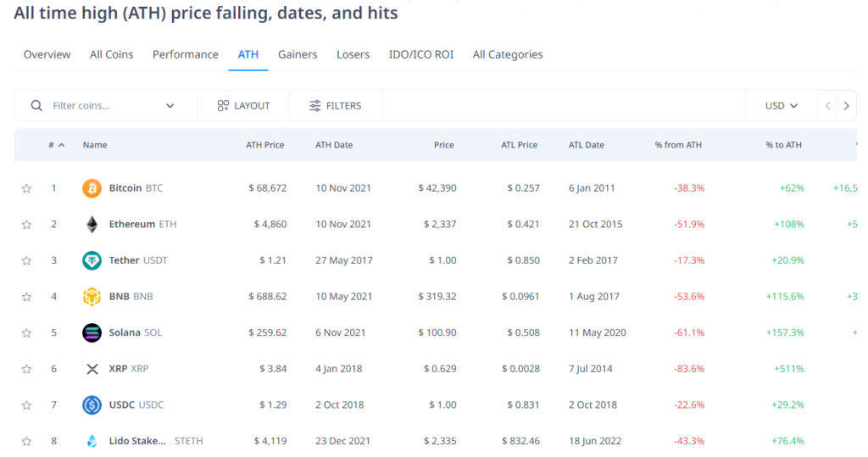Click Solana's ATL date 11 May 2020
This screenshot has height=457, width=868.
[598, 332]
